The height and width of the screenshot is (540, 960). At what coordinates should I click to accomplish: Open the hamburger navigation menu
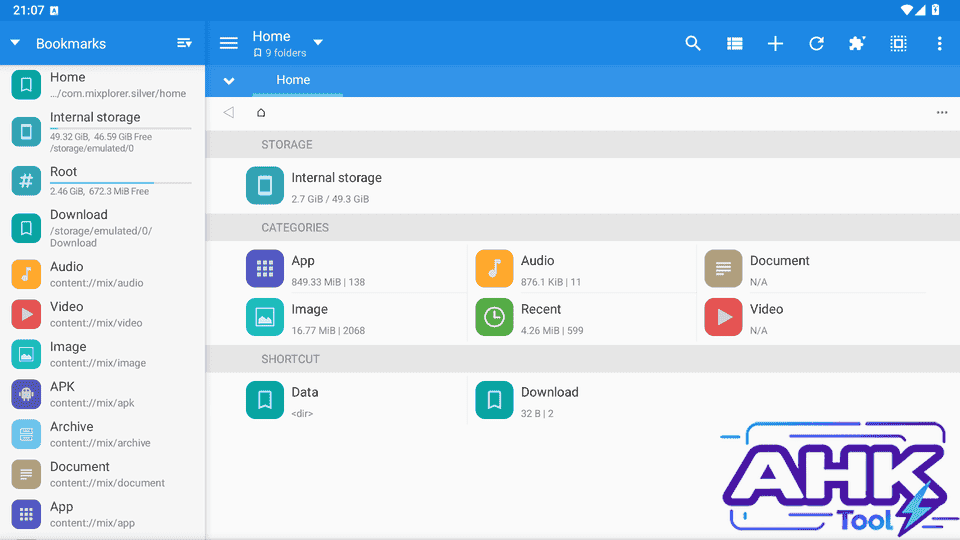229,43
